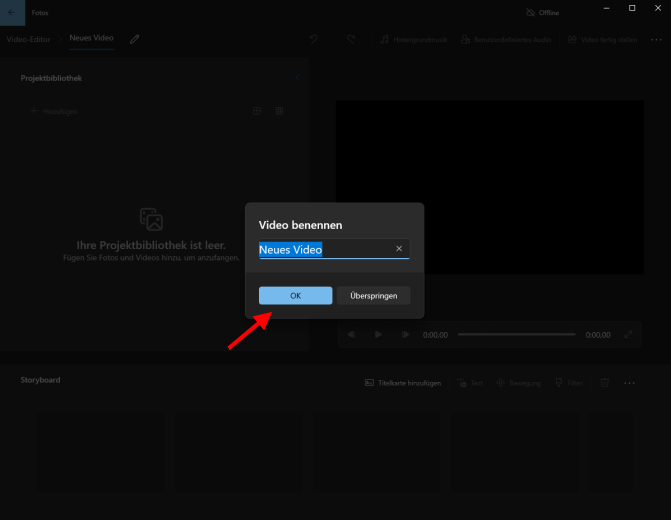
Task: Click the video playback seek bar
Action: [516, 335]
